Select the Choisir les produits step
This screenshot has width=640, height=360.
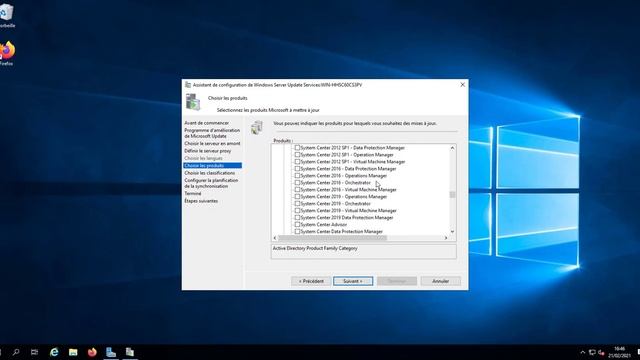(212, 166)
